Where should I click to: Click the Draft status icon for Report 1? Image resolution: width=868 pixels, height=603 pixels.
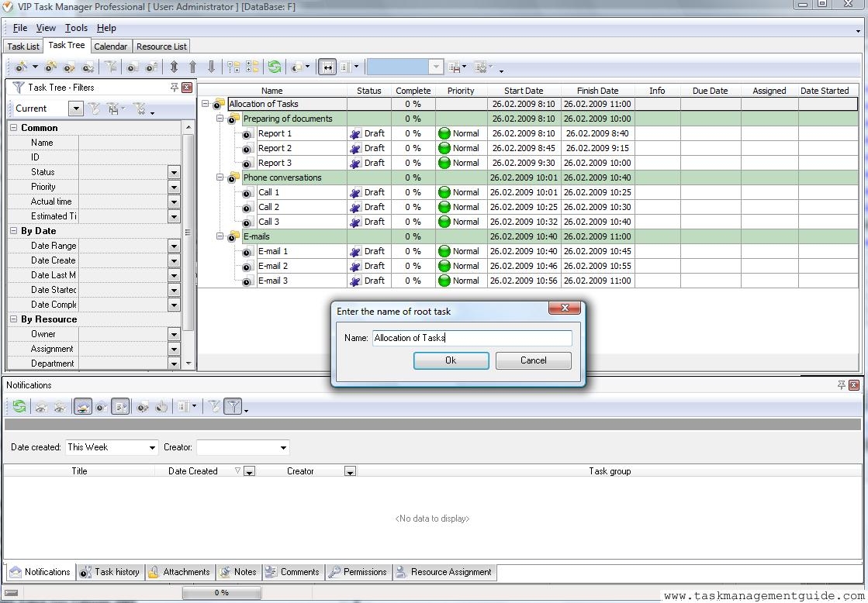coord(355,133)
